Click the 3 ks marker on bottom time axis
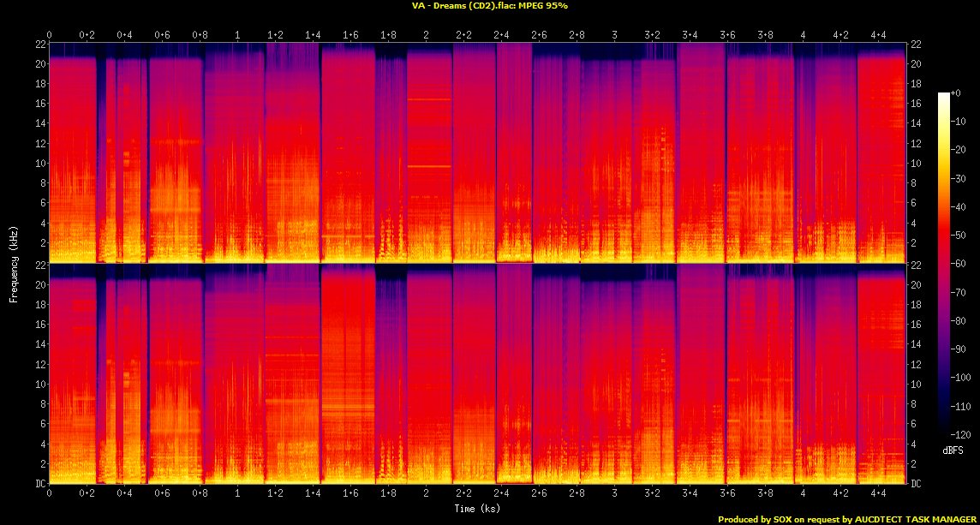The image size is (980, 525). pos(614,494)
